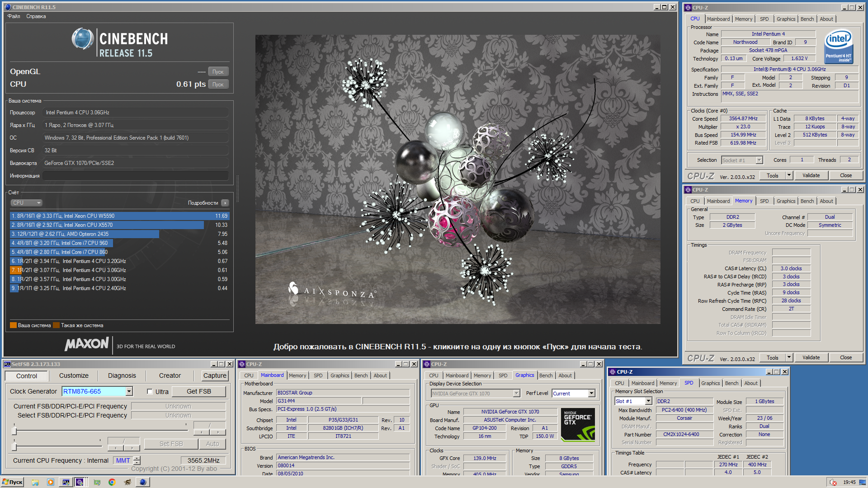Click the Информация text field in Cinebench
This screenshot has width=868, height=488.
136,176
